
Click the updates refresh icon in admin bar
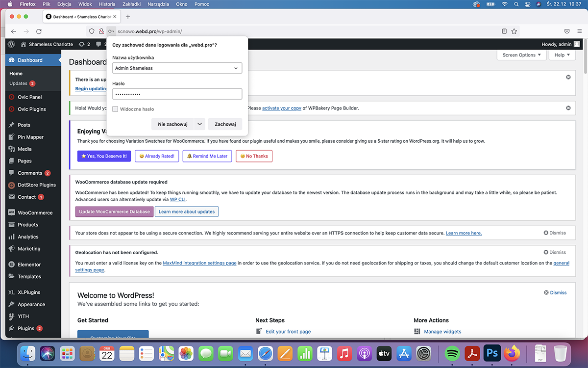point(81,44)
